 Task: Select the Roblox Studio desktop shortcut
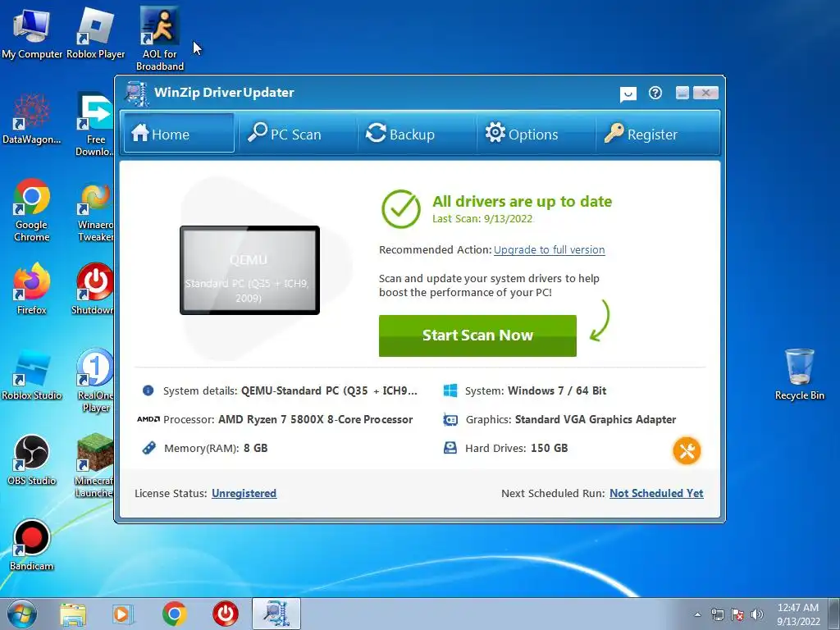[32, 374]
